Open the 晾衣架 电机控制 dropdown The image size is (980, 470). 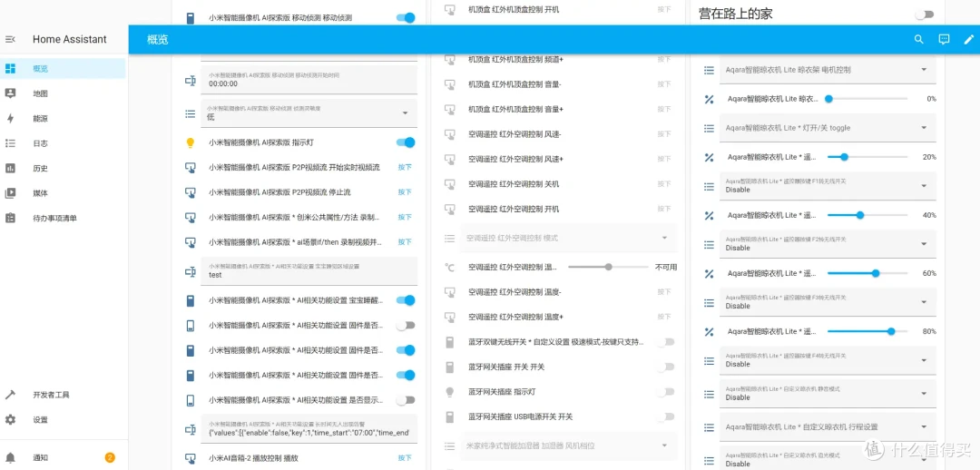pyautogui.click(x=828, y=70)
